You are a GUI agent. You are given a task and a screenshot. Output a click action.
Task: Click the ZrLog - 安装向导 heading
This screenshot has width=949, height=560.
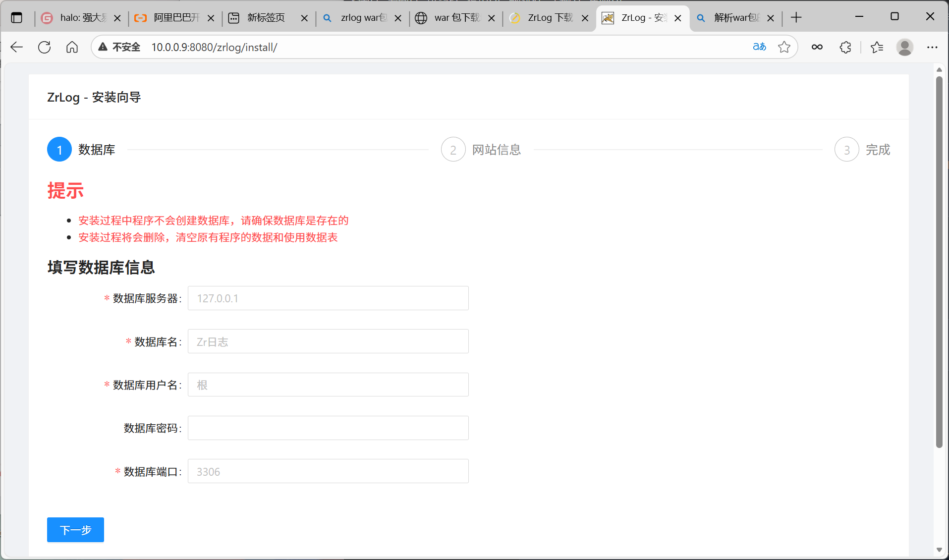coord(94,97)
